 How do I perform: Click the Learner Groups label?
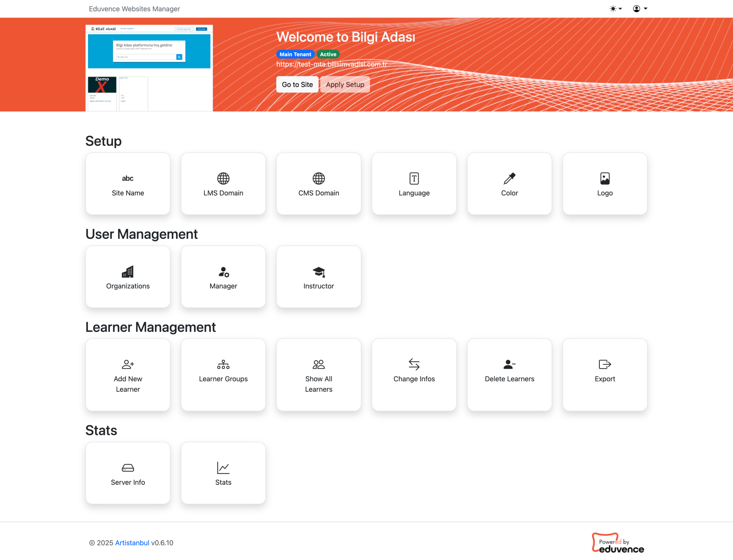[223, 379]
